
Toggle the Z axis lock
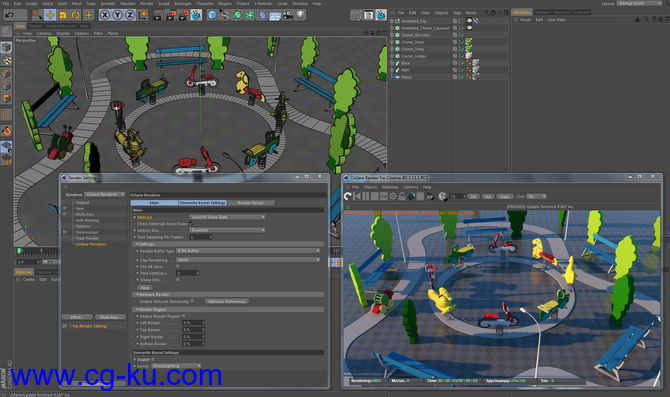point(130,15)
